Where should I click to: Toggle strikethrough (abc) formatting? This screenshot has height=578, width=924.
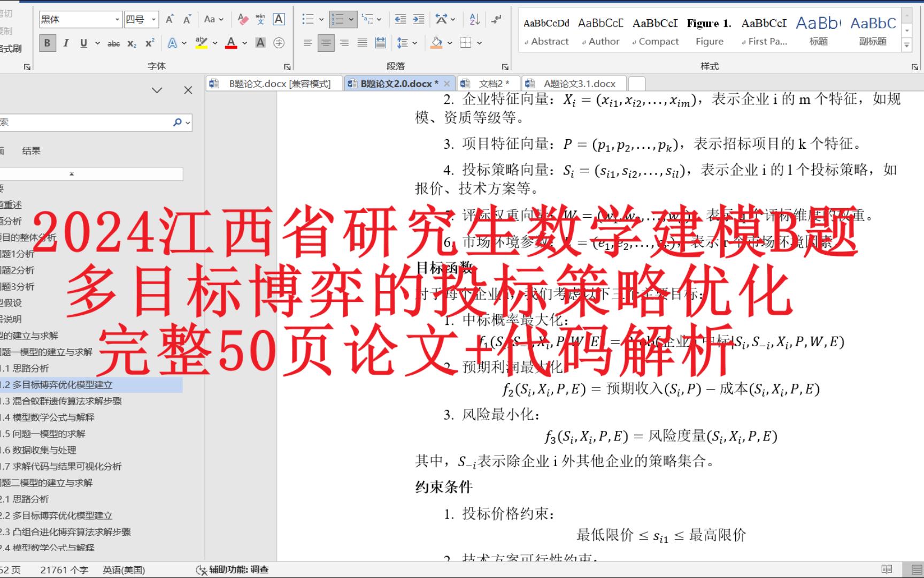tap(113, 43)
